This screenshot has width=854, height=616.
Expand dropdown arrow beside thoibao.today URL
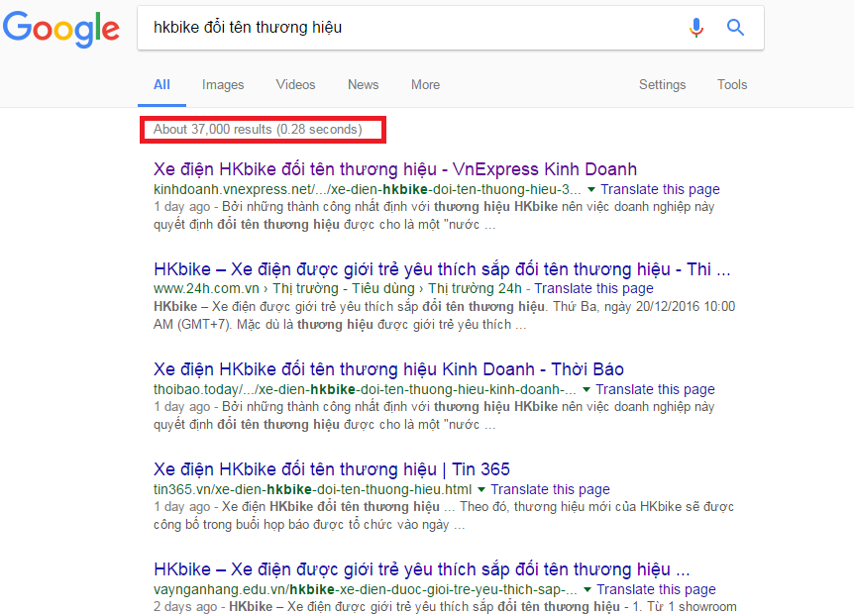coord(587,389)
